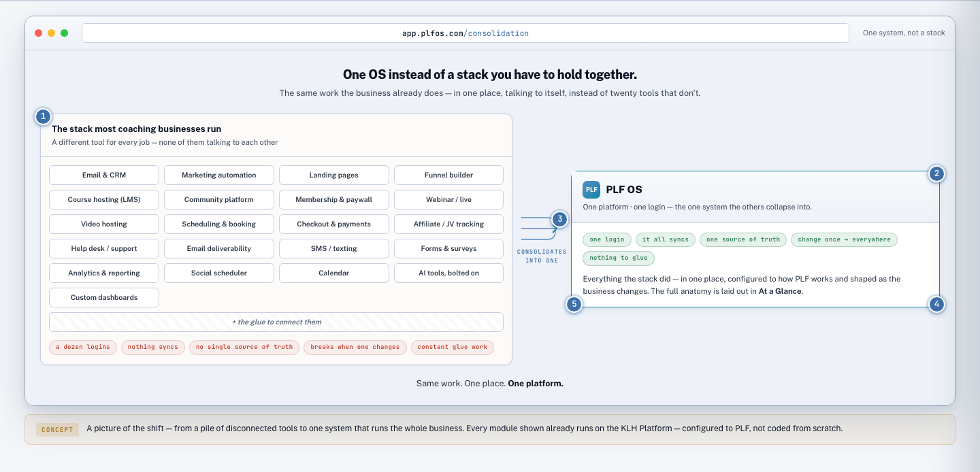The image size is (980, 472).
Task: Click the 'breaks when one changes' tag
Action: [x=355, y=347]
